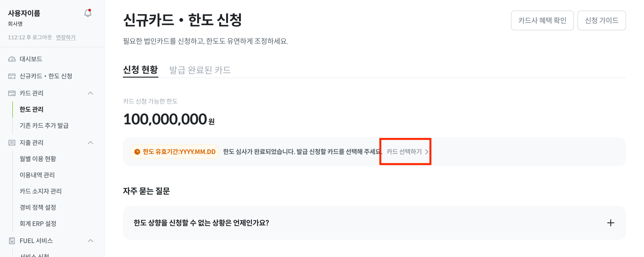
Task: Click the 연장하기 session extend link
Action: click(x=66, y=37)
